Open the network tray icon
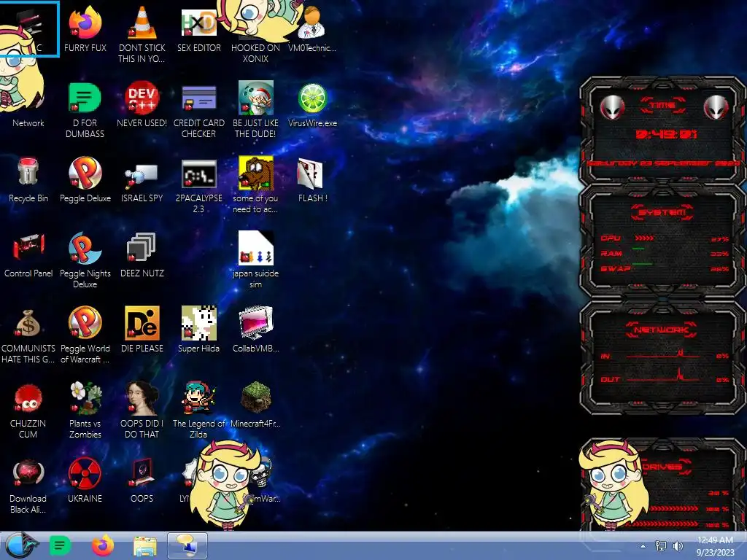 pyautogui.click(x=661, y=546)
